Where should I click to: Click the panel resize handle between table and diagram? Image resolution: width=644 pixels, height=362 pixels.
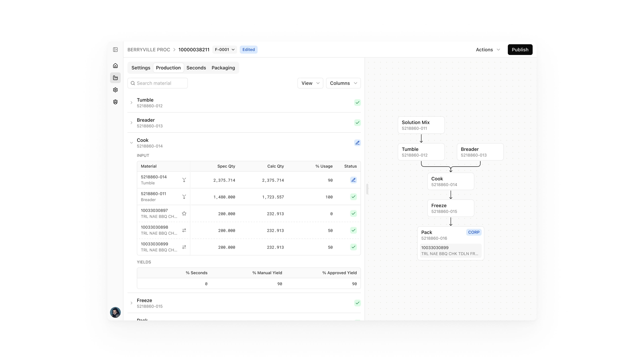tap(367, 189)
